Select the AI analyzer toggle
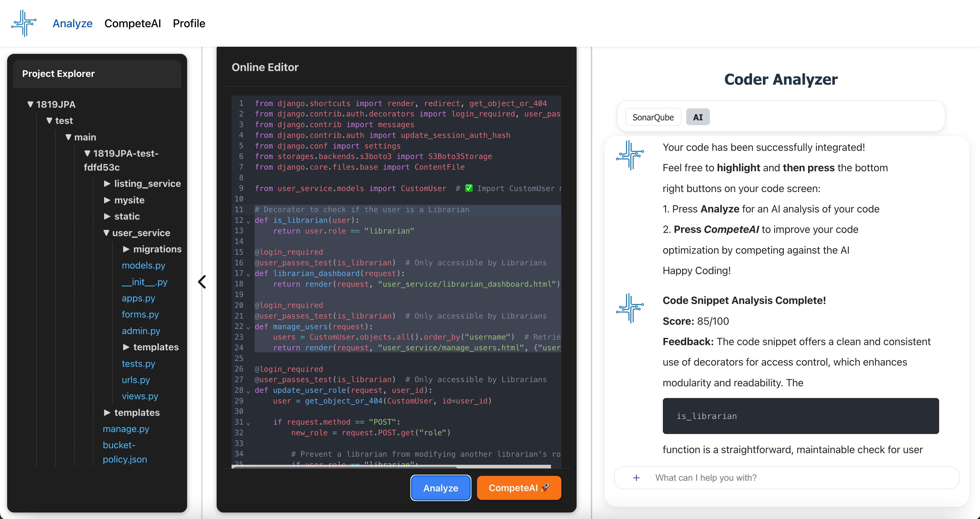This screenshot has width=980, height=519. 697,117
